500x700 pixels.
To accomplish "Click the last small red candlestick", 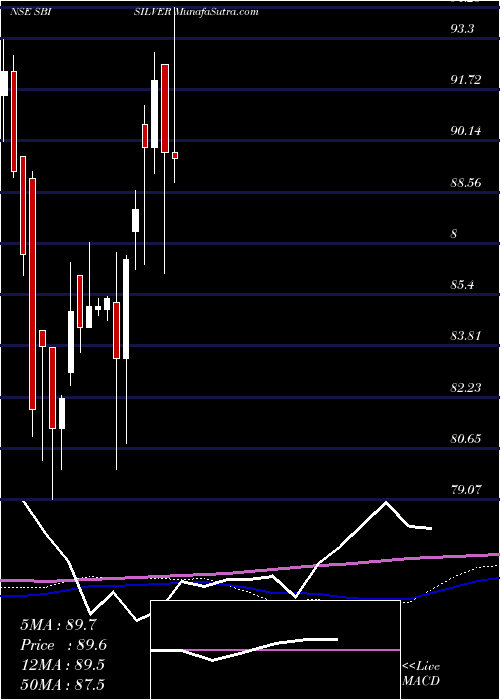I will [x=175, y=155].
